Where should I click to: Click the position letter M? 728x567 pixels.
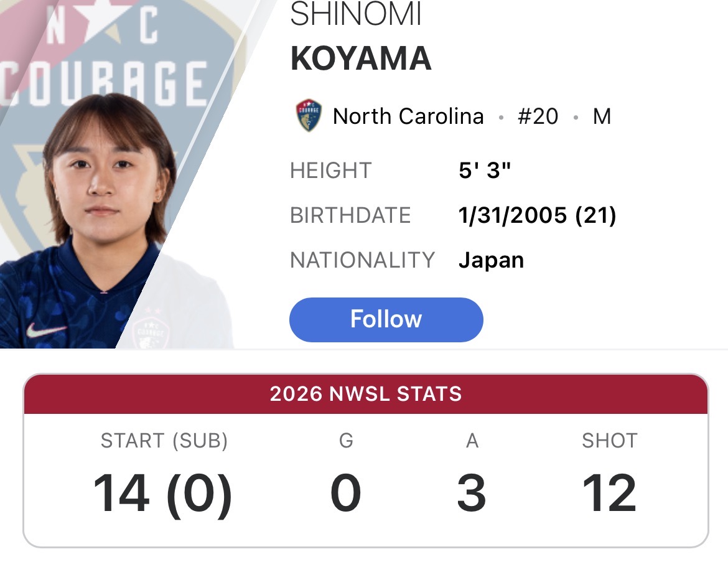[602, 116]
